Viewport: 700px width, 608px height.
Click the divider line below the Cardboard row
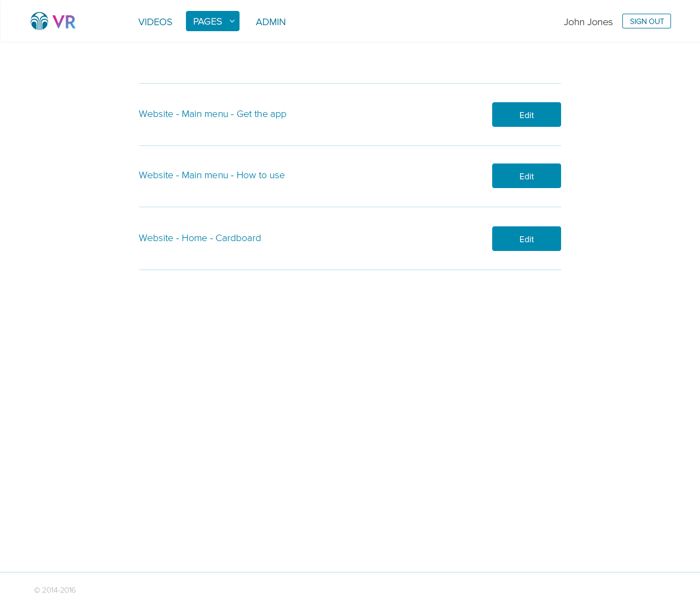350,270
